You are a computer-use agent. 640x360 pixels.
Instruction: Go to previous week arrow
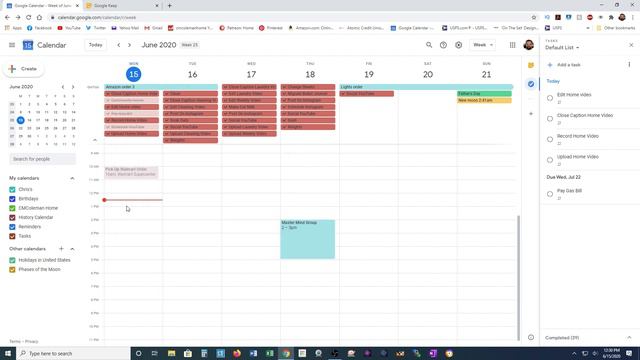[x=119, y=45]
